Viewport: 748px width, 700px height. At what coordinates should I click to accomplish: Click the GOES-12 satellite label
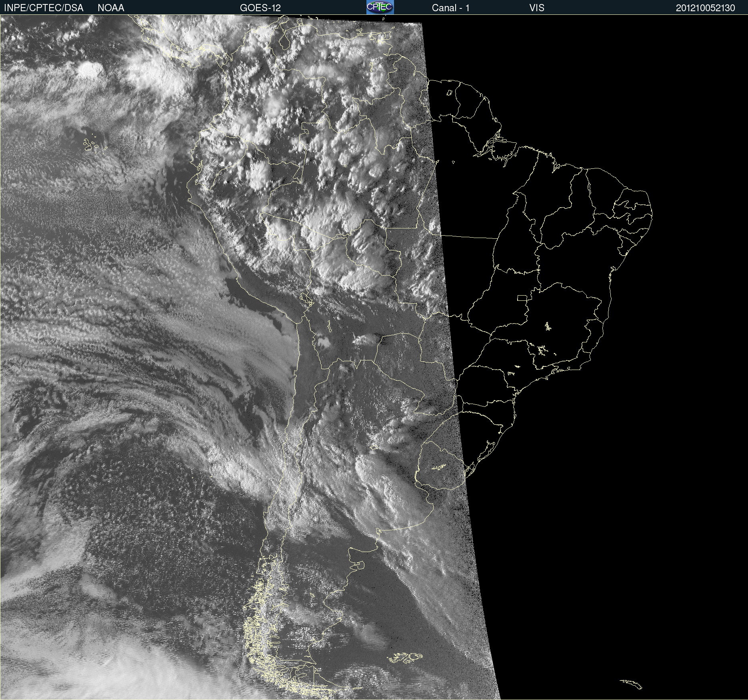tap(260, 8)
